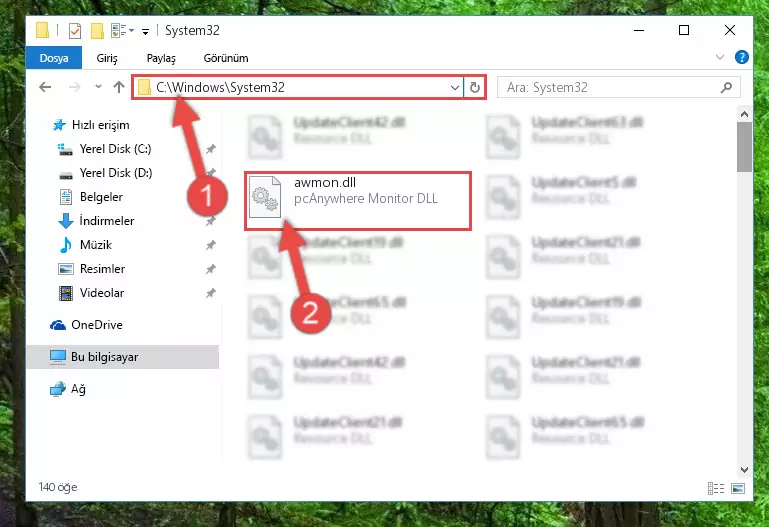
Task: Open Yerel Disk (C:) in sidebar
Action: pyautogui.click(x=105, y=149)
